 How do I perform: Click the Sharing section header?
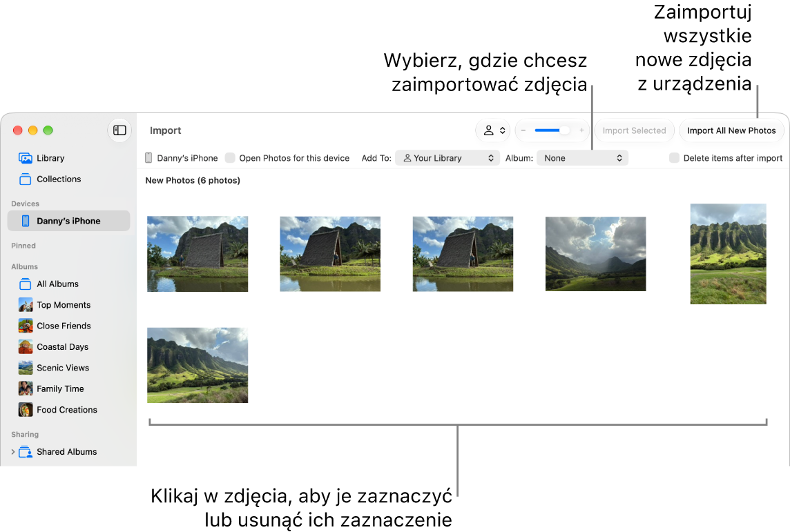[x=25, y=434]
